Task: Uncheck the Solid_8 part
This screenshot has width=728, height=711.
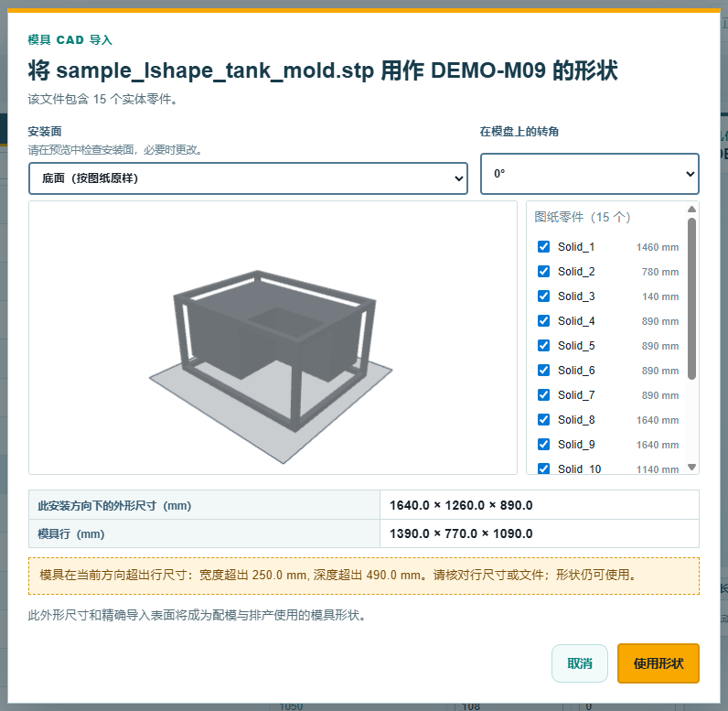Action: [543, 419]
